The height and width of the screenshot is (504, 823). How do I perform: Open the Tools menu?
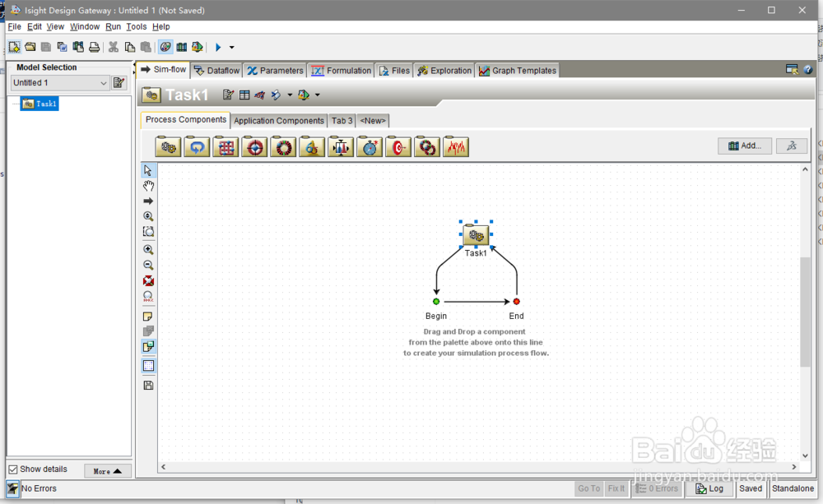[x=137, y=27]
